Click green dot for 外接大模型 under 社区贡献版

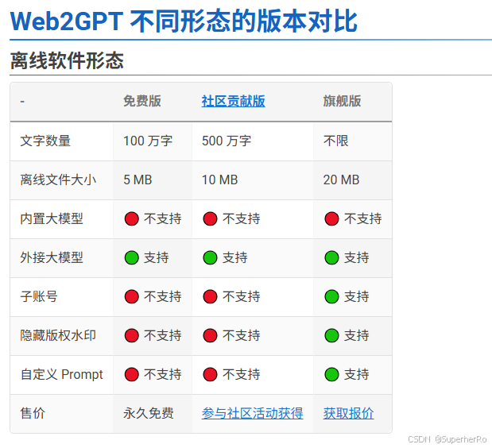[210, 257]
